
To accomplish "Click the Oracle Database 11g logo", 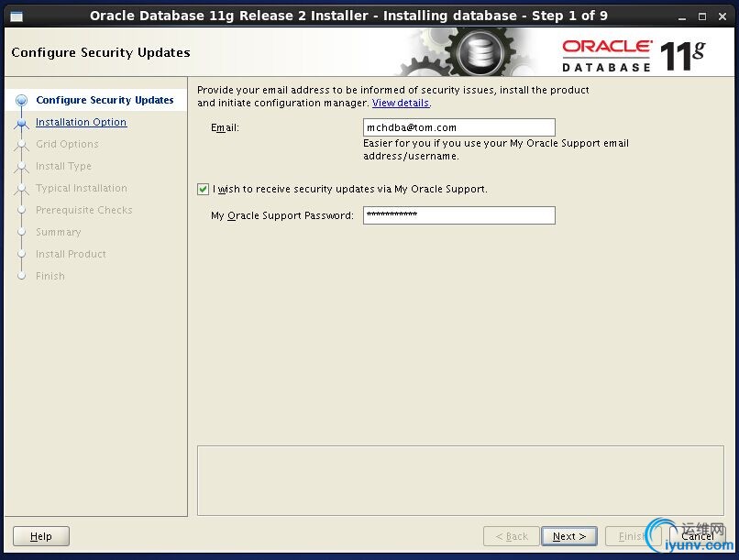I will (634, 56).
